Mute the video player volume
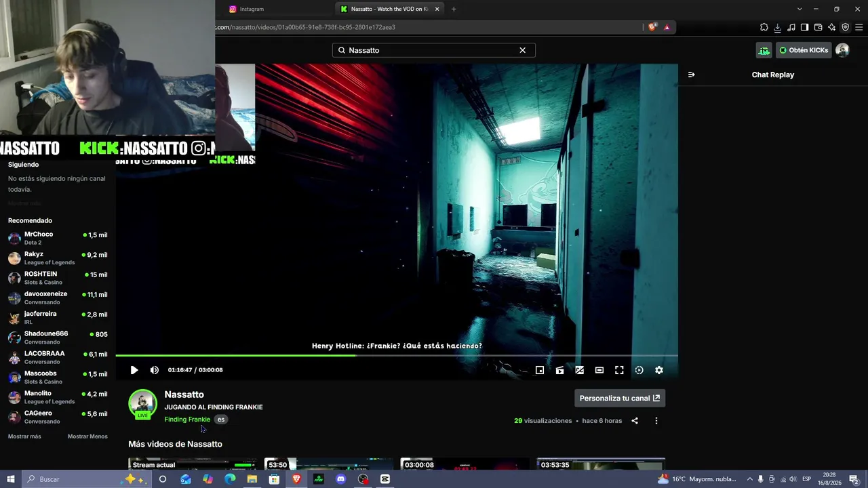868x488 pixels. point(155,370)
